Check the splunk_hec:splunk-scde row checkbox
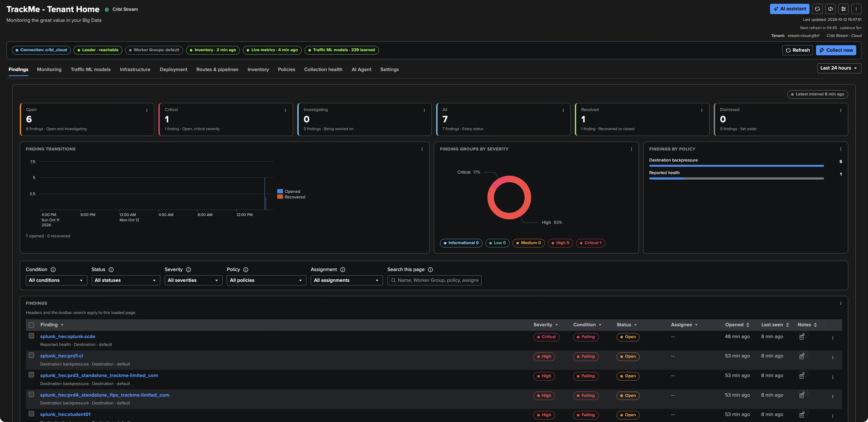Screen dimensions: 868x422 [31, 336]
